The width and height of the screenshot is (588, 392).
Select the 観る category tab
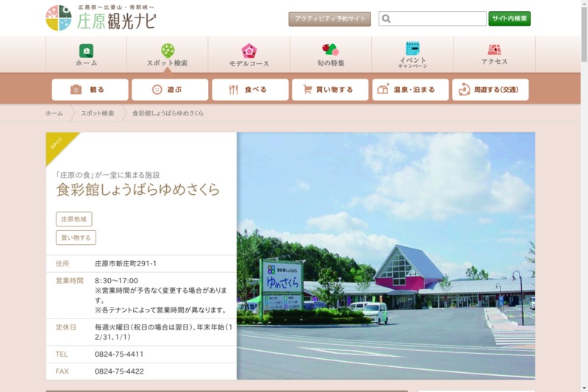tap(90, 90)
